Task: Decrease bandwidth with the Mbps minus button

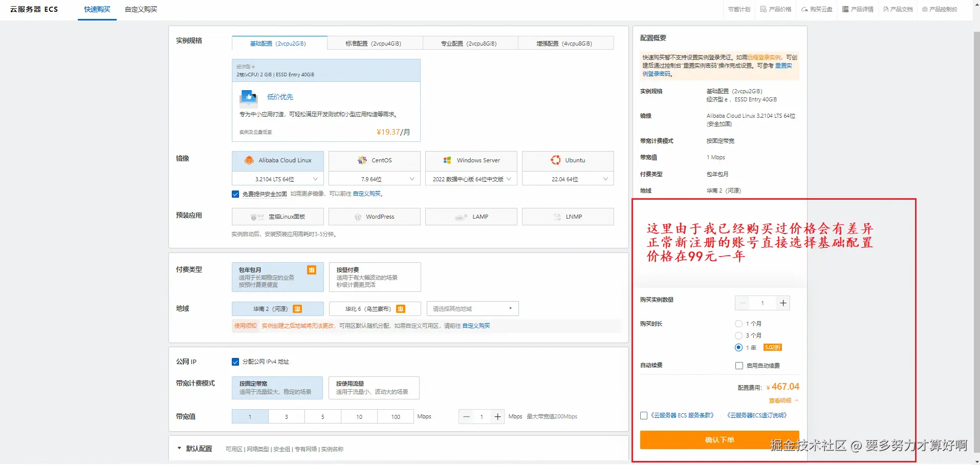Action: point(466,417)
